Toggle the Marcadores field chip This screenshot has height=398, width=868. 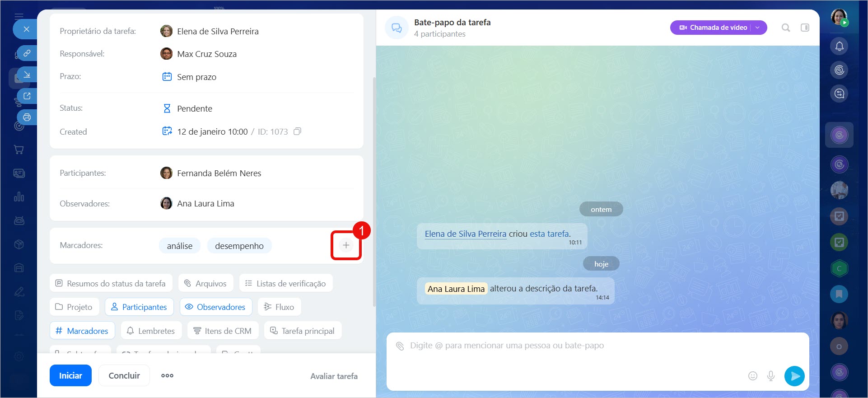coord(82,331)
